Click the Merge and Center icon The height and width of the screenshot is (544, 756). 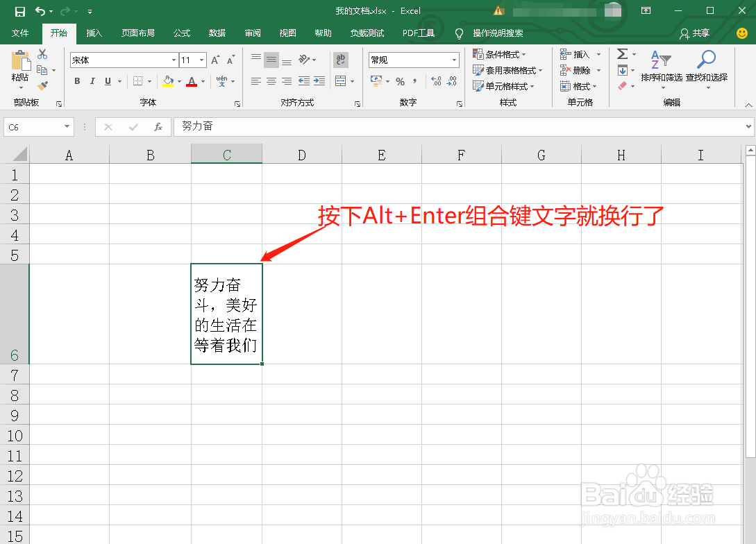pyautogui.click(x=340, y=81)
